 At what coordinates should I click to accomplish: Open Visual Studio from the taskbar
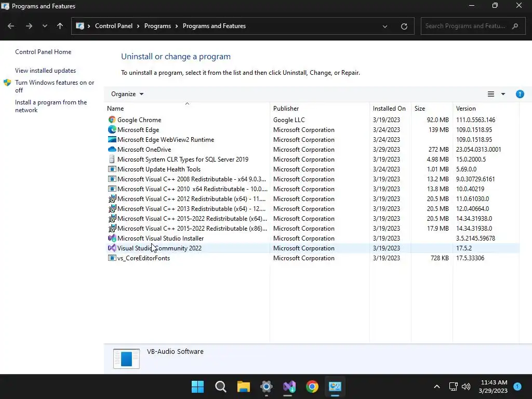pos(289,387)
